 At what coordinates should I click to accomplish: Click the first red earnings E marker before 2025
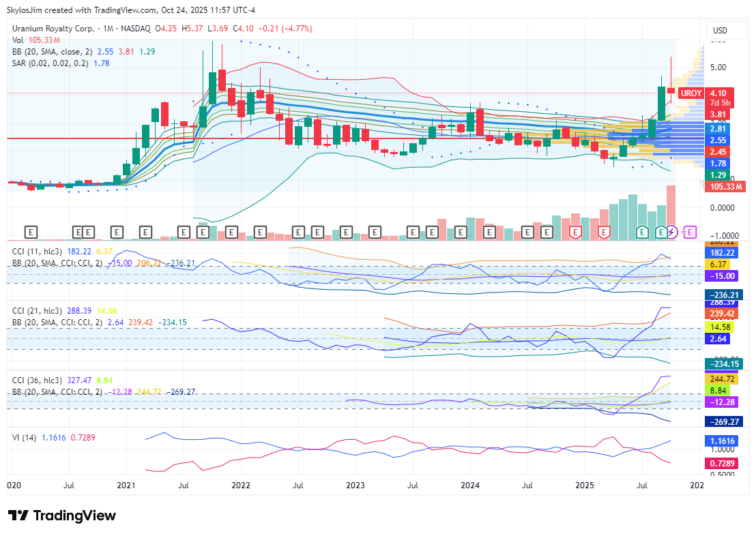pos(575,233)
